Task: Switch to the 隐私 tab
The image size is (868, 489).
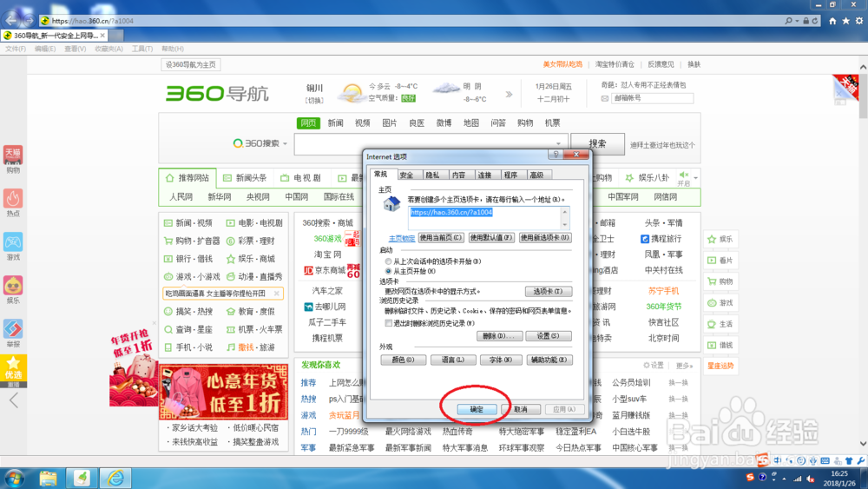Action: pos(432,175)
